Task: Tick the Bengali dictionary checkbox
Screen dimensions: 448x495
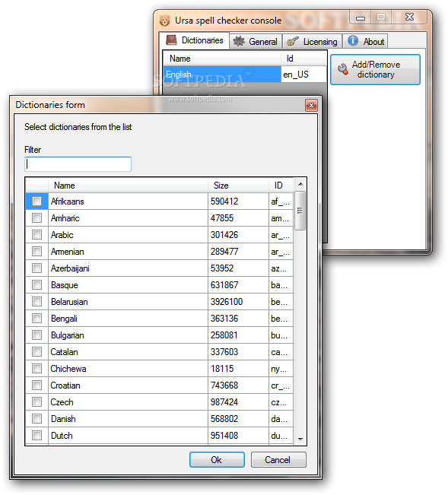Action: click(37, 318)
